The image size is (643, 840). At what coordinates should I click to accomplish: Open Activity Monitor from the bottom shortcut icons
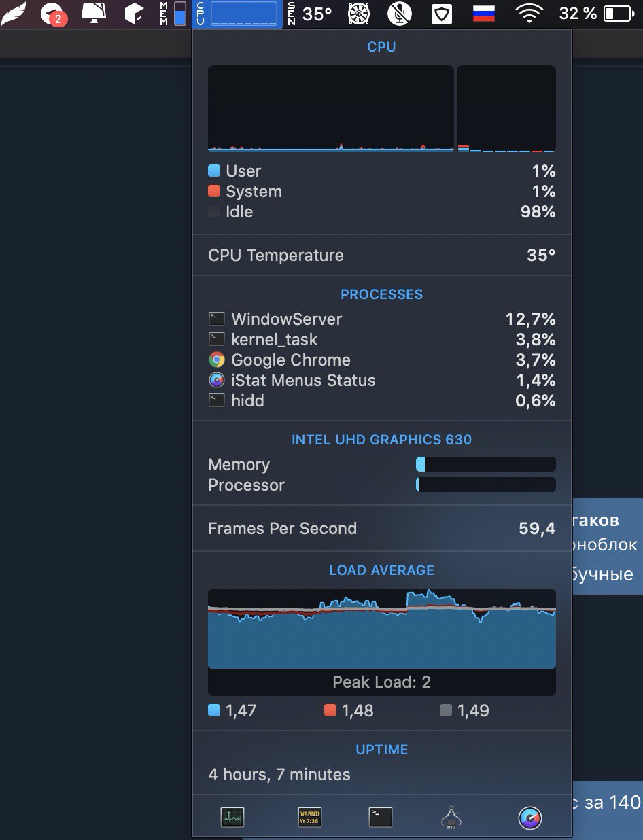coord(232,816)
